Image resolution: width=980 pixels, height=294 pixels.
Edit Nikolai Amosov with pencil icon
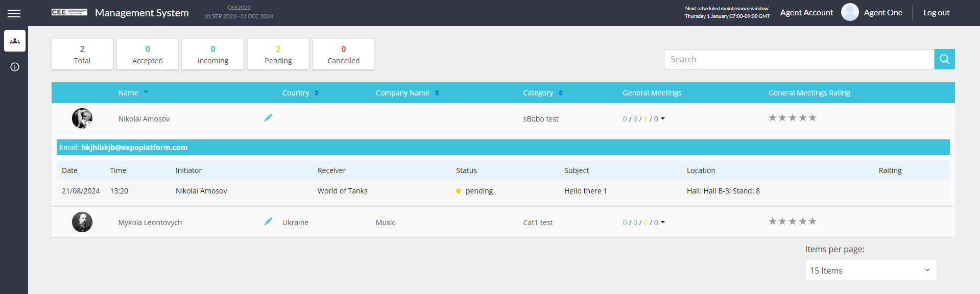[x=268, y=118]
